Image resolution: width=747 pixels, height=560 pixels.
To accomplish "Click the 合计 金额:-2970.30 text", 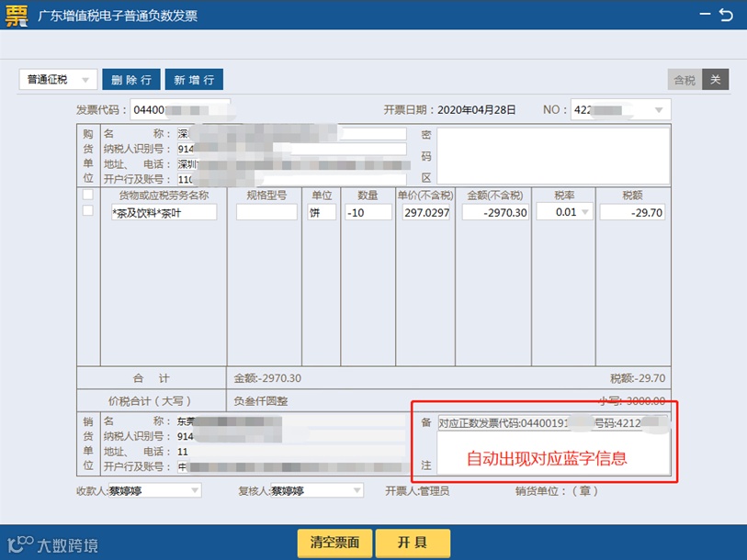I will [x=267, y=378].
